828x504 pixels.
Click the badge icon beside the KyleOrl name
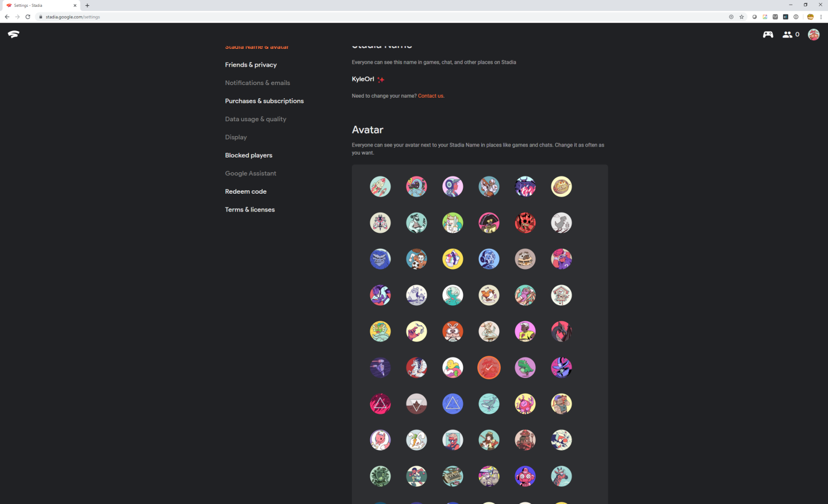(381, 79)
